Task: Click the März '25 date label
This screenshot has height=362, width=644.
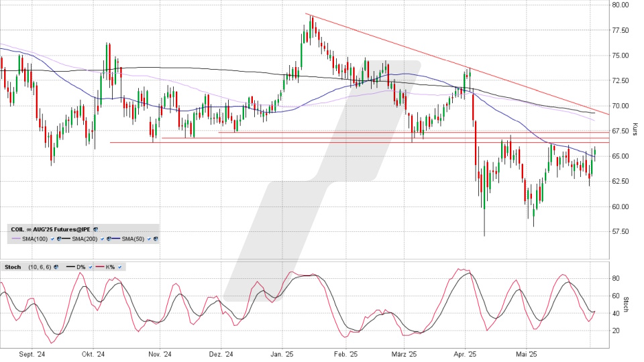Action: coord(404,355)
